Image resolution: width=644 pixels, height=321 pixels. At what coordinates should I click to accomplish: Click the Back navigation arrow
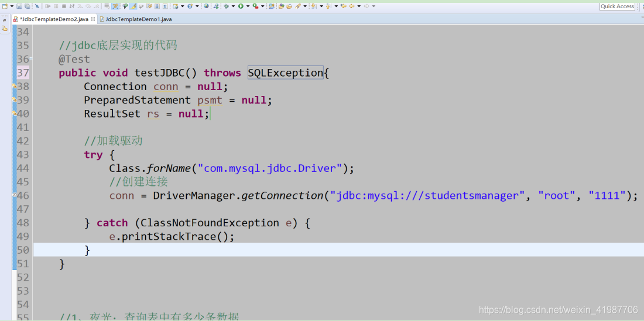pos(352,6)
